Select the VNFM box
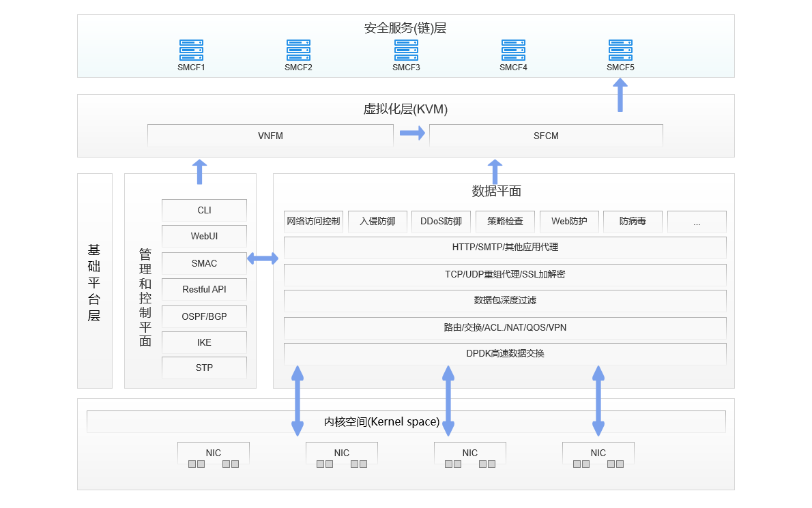The height and width of the screenshot is (508, 812). pos(270,136)
